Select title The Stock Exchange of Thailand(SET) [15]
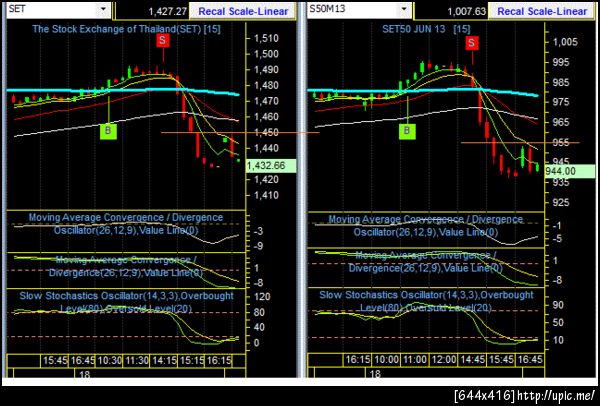This screenshot has height=406, width=600. [126, 29]
